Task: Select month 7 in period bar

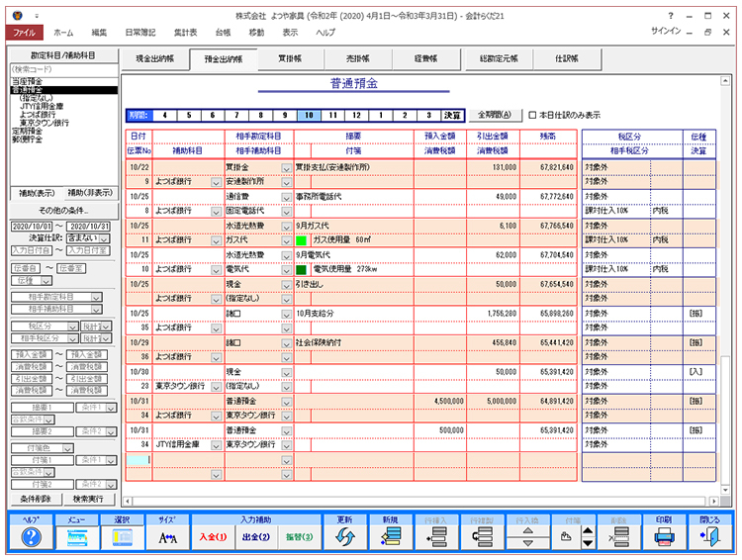Action: [x=236, y=115]
